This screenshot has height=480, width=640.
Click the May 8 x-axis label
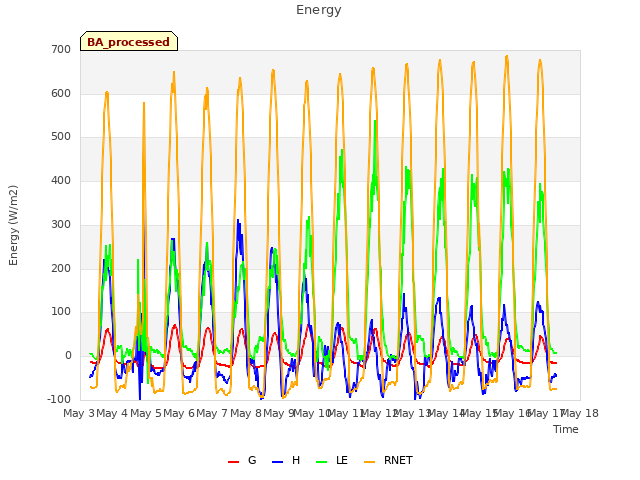[x=246, y=413]
